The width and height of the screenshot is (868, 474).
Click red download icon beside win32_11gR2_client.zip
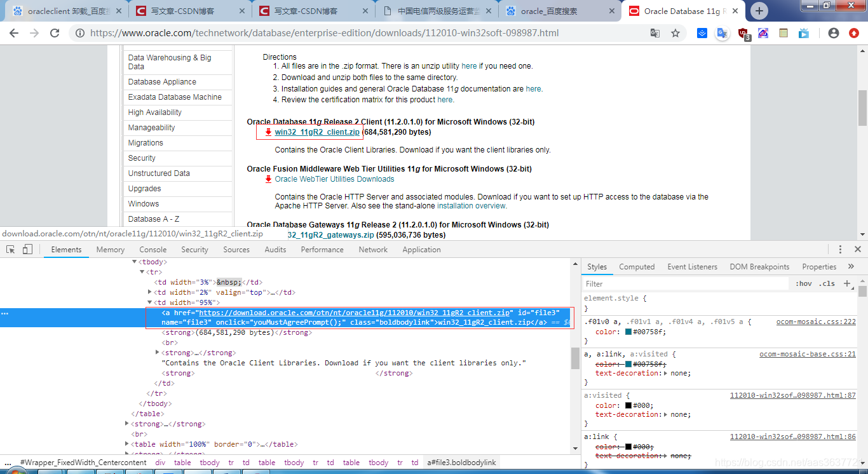(x=268, y=132)
